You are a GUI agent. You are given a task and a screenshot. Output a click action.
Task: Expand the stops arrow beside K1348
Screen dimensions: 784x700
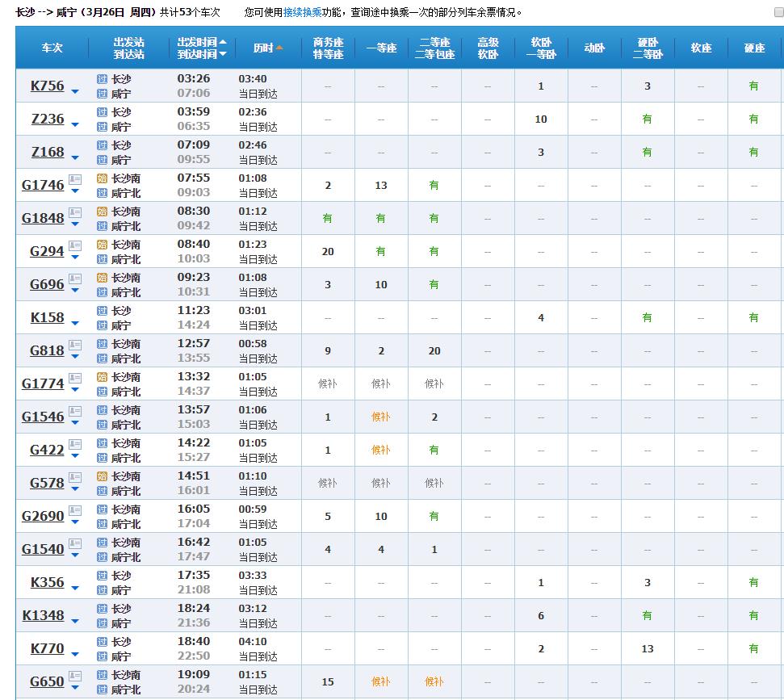coord(75,621)
